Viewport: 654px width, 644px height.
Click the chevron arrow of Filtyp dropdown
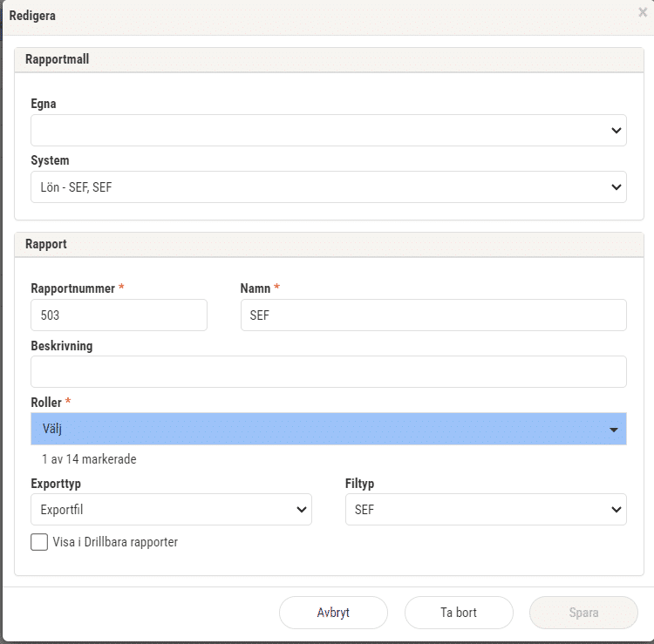click(616, 510)
